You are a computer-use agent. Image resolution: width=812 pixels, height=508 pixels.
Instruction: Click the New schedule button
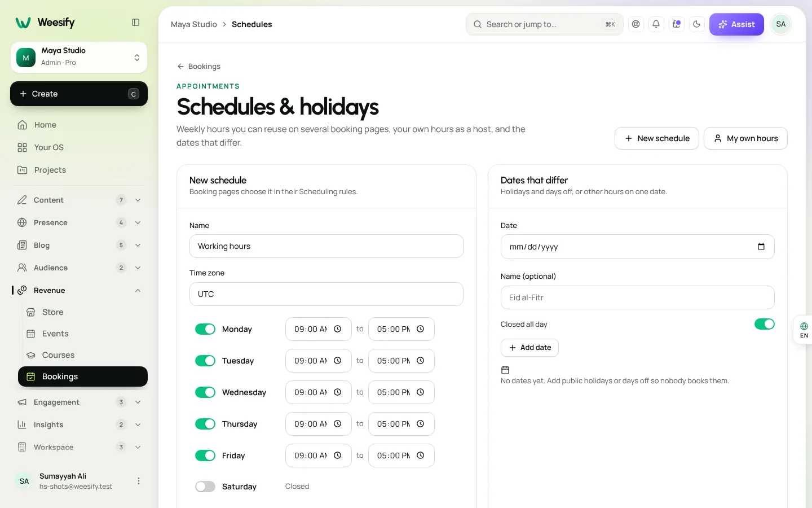click(657, 138)
